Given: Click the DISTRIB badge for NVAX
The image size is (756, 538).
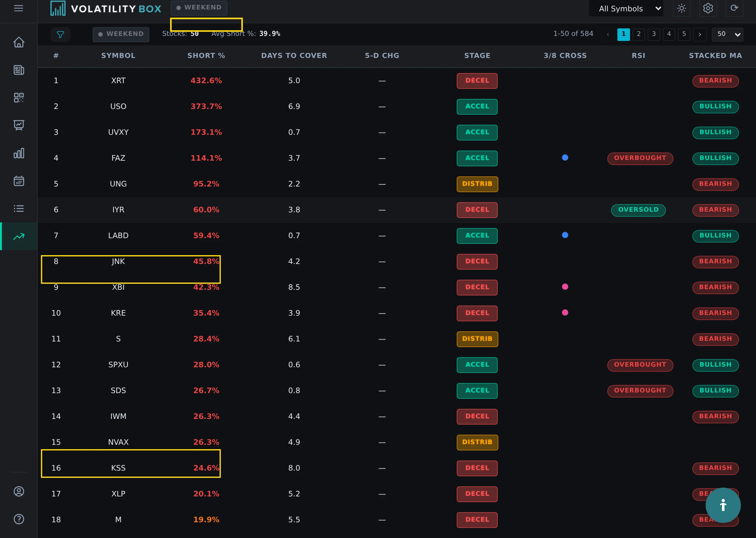Looking at the screenshot, I should pos(478,442).
